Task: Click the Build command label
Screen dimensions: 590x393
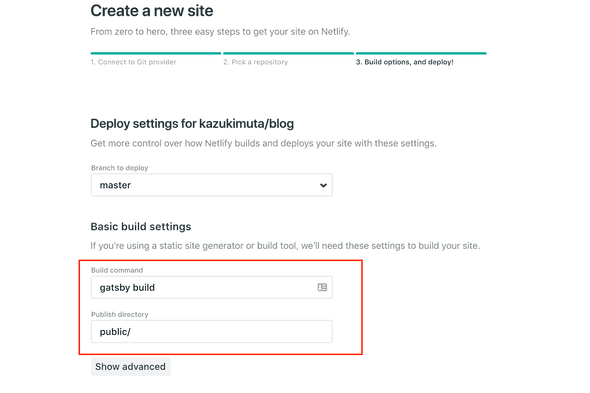Action: click(117, 270)
